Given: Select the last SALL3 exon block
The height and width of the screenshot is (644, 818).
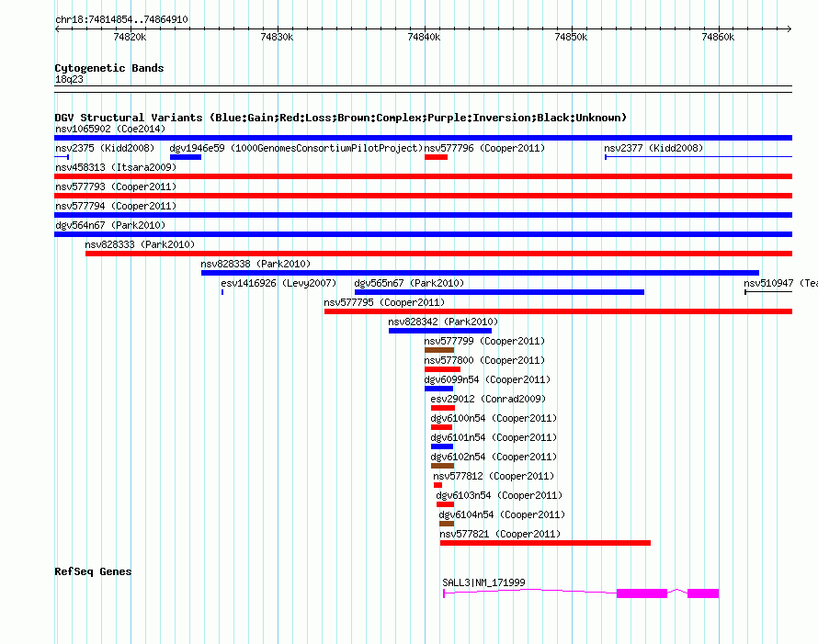Looking at the screenshot, I should [703, 593].
